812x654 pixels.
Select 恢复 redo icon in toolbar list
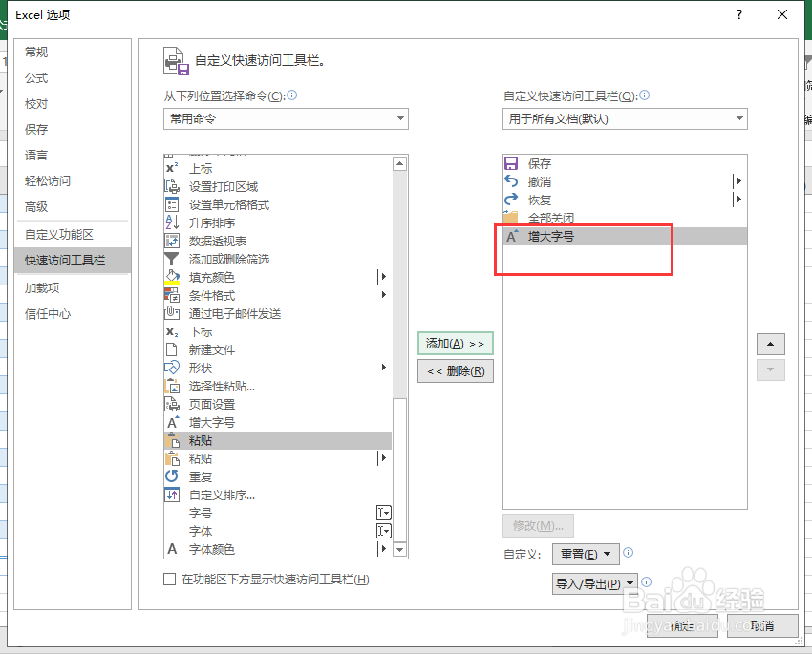pyautogui.click(x=511, y=200)
